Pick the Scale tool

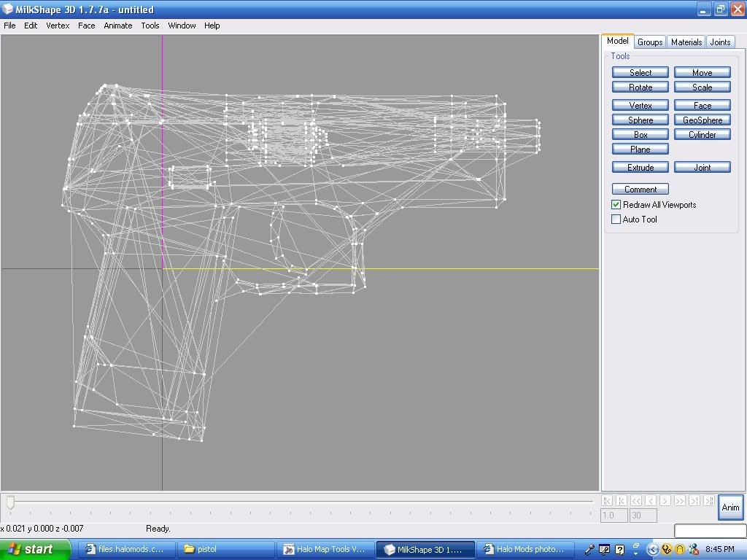click(x=703, y=87)
